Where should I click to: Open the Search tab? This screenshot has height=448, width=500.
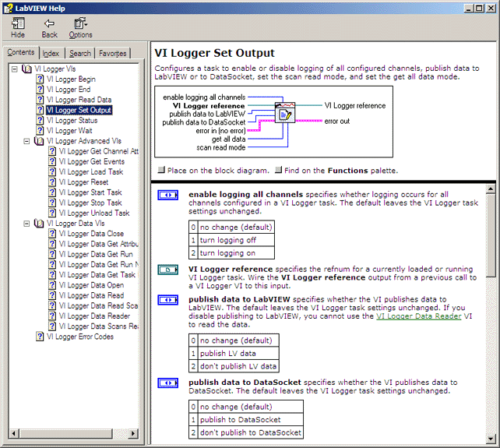click(x=80, y=53)
